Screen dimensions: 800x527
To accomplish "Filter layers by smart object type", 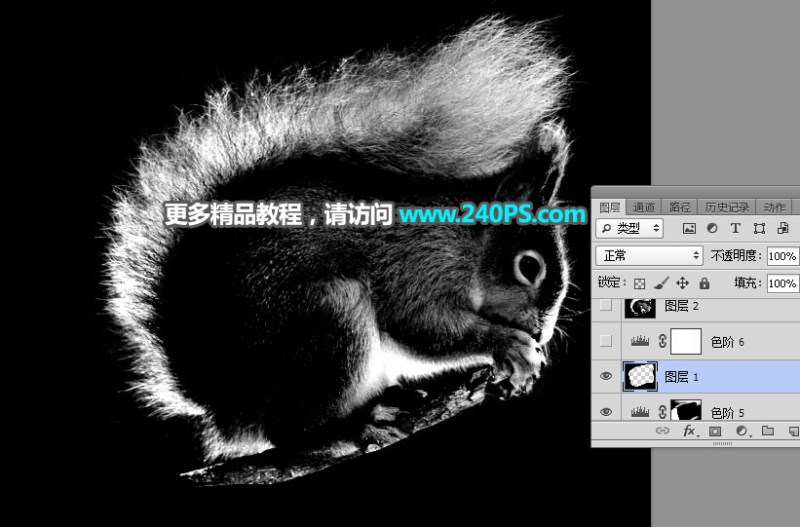I will click(783, 229).
